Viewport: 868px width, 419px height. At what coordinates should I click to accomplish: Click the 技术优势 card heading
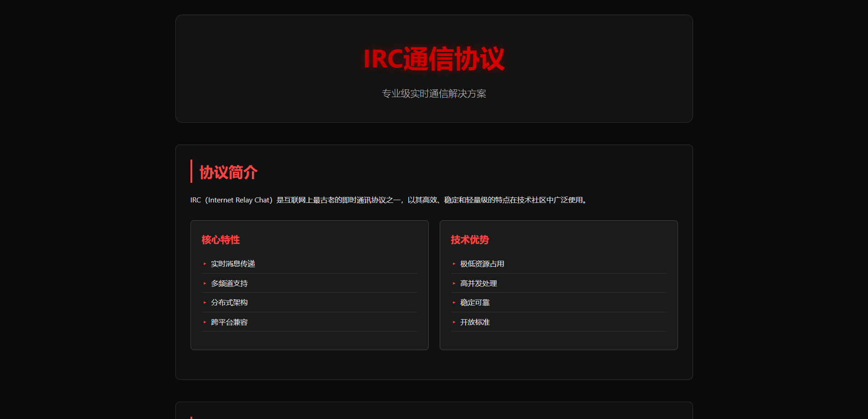tap(470, 240)
